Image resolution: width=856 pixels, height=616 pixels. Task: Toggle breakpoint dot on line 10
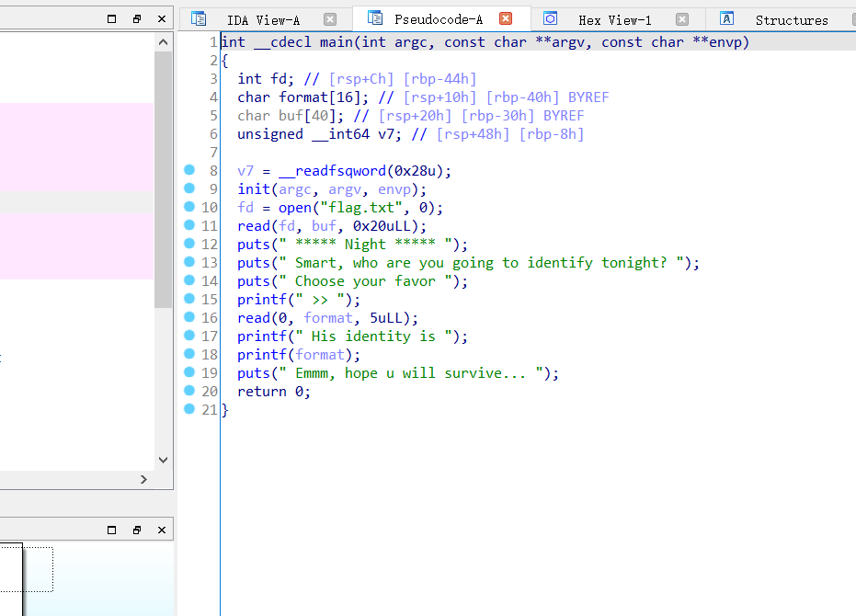click(189, 207)
